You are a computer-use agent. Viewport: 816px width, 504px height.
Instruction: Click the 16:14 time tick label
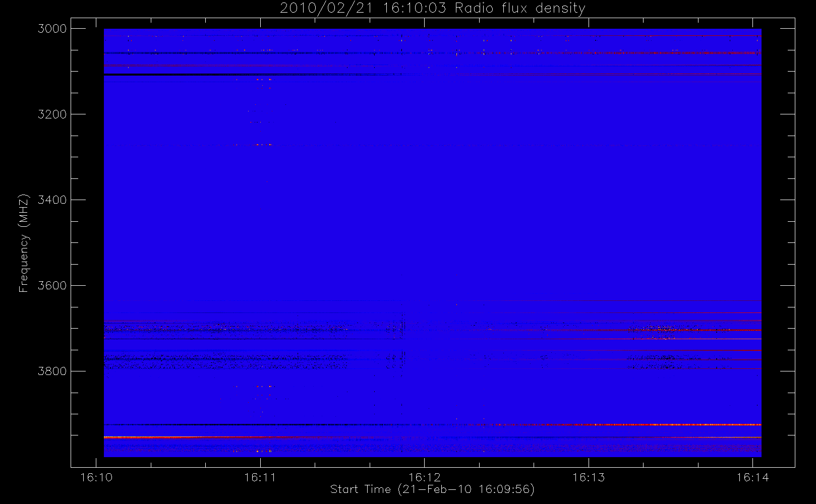click(x=753, y=477)
